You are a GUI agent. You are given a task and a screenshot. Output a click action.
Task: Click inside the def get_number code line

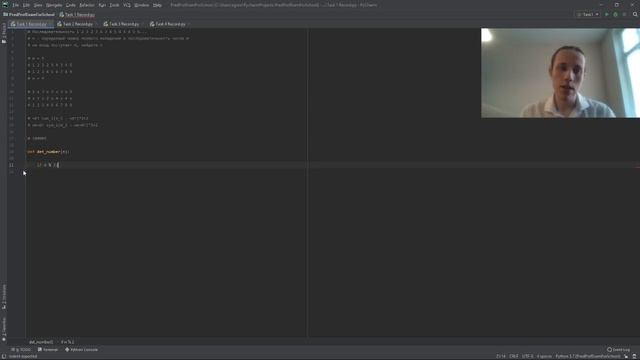[x=48, y=152]
